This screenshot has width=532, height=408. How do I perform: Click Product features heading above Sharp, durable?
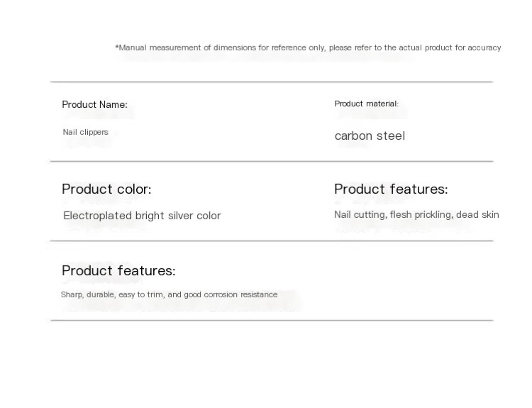(118, 270)
